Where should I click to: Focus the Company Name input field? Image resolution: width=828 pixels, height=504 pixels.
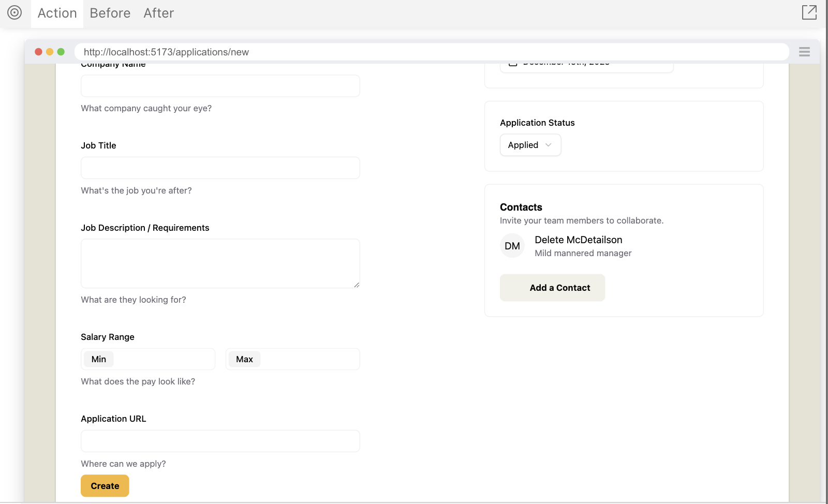click(x=220, y=86)
